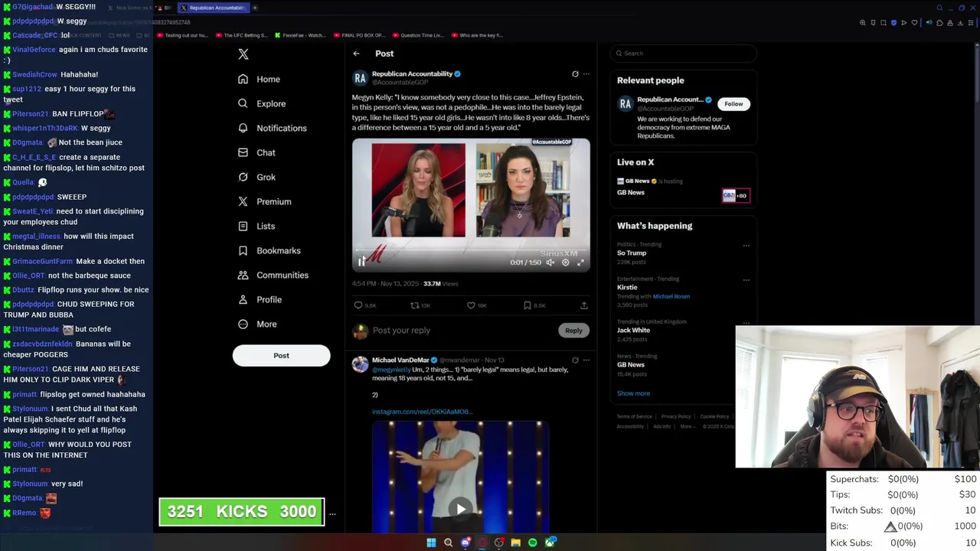980x551 pixels.
Task: Open the Michael Rosen trending link
Action: click(671, 296)
